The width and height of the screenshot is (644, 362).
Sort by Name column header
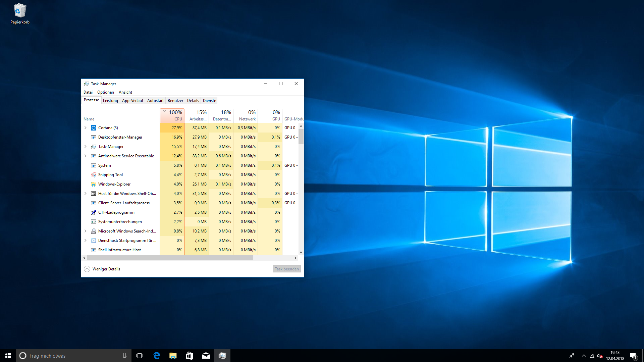coord(121,115)
